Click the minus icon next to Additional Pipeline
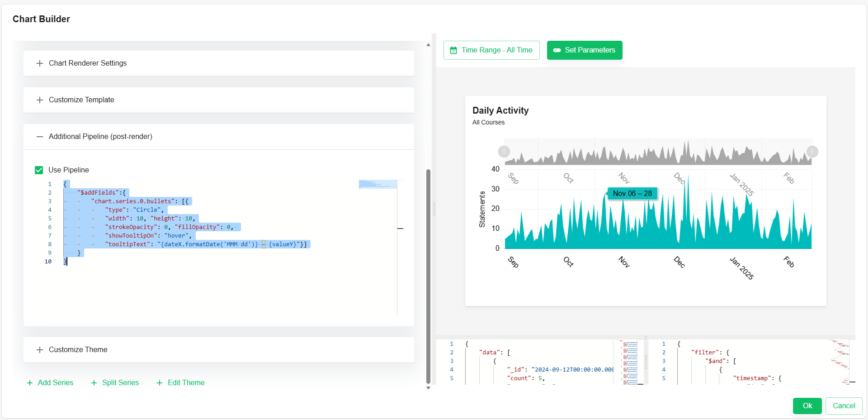The height and width of the screenshot is (420, 868). tap(40, 137)
